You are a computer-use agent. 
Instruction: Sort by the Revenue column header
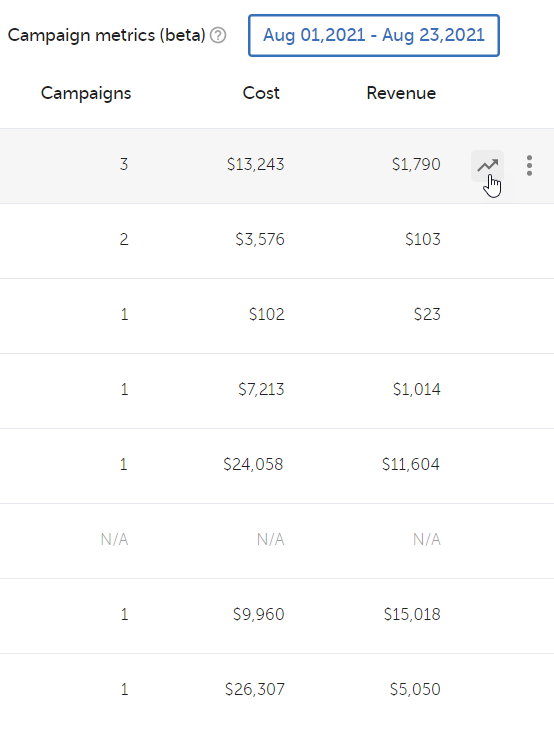[x=401, y=93]
